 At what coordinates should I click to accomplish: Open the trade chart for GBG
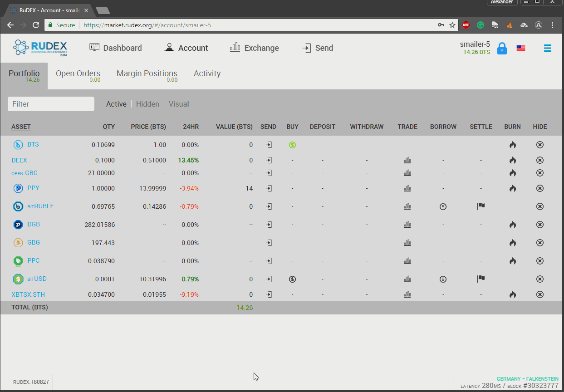click(407, 243)
